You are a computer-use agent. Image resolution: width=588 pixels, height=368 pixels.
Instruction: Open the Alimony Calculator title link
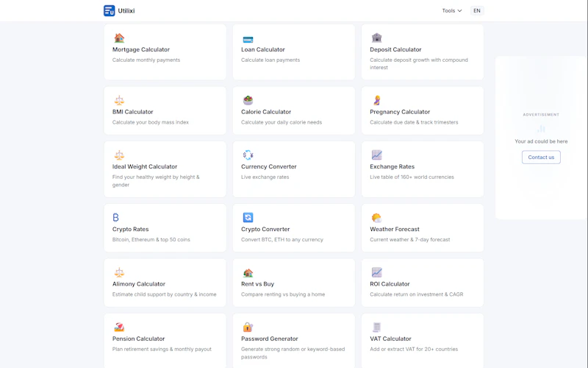click(139, 284)
